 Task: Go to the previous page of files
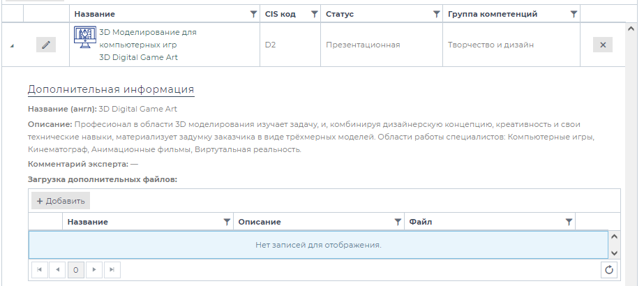(57, 270)
